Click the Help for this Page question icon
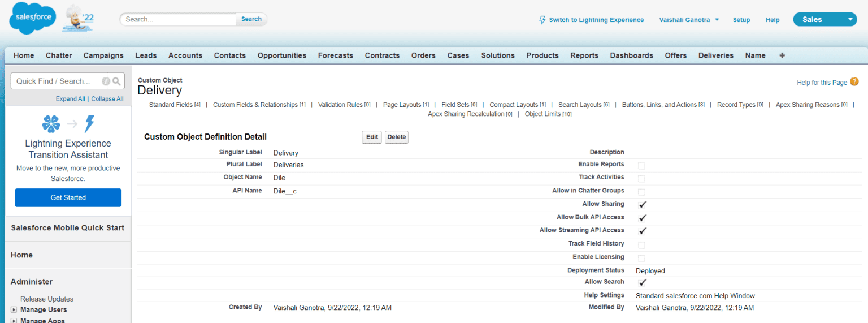The width and height of the screenshot is (868, 323). tap(854, 81)
